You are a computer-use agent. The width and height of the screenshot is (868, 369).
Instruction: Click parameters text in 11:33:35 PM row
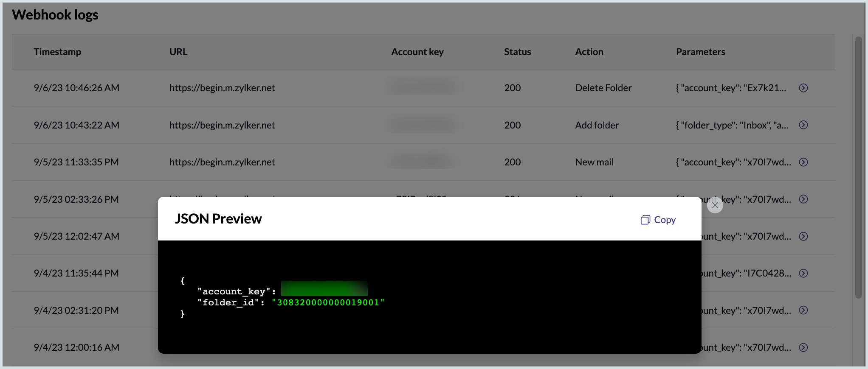[x=733, y=162]
